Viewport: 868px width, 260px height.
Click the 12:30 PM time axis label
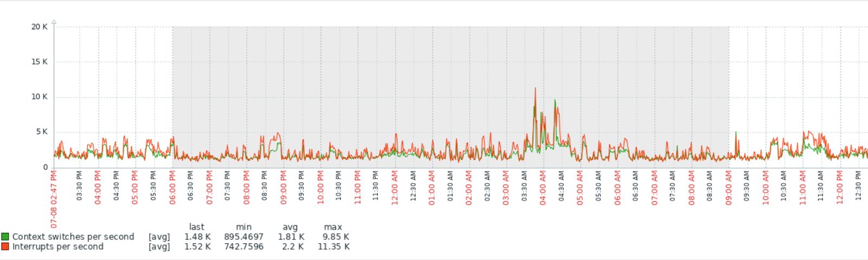858,186
